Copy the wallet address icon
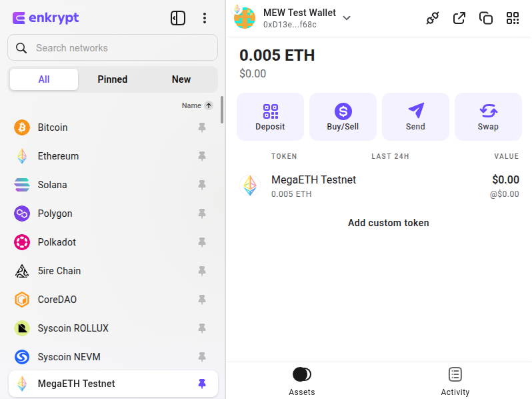Screen dimensions: 532x399 (x=486, y=18)
